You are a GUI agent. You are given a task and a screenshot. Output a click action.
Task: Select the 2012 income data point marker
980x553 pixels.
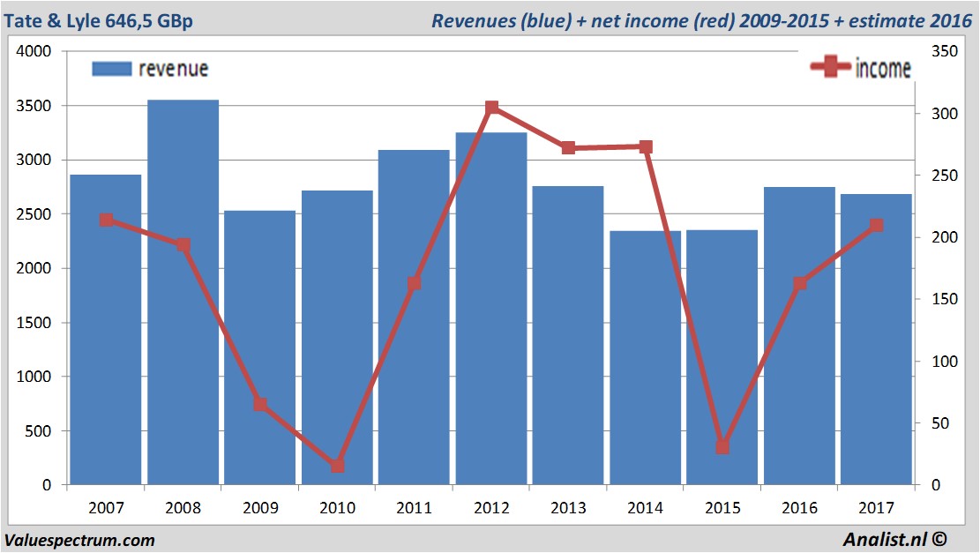[491, 108]
